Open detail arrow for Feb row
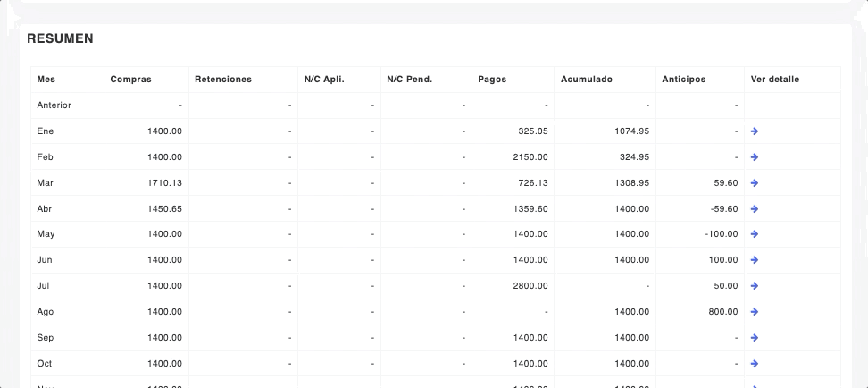The image size is (868, 388). pos(755,156)
